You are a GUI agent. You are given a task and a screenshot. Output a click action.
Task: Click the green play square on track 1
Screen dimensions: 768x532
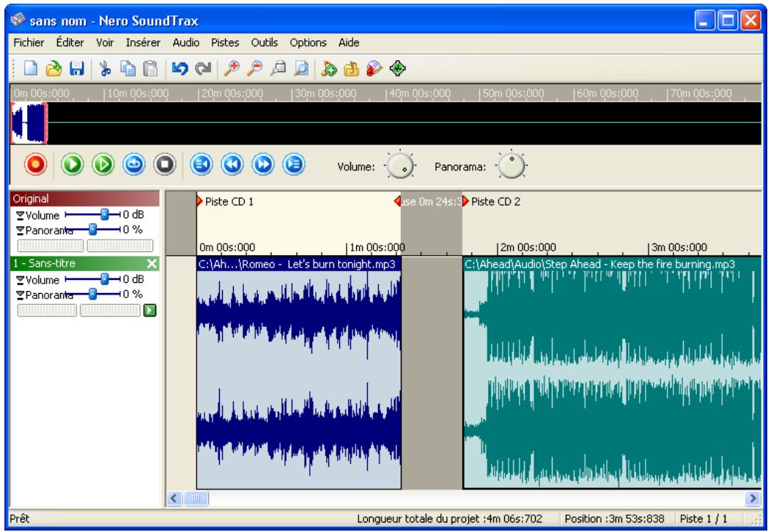click(x=150, y=310)
